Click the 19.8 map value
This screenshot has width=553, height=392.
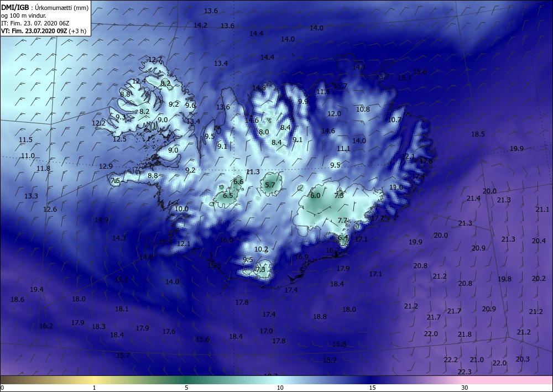pyautogui.click(x=504, y=279)
